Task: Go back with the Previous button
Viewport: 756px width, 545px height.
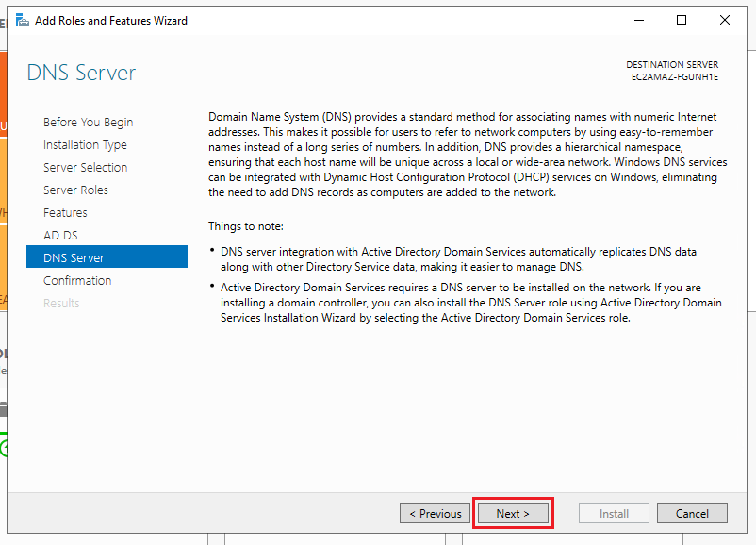Action: pos(435,513)
